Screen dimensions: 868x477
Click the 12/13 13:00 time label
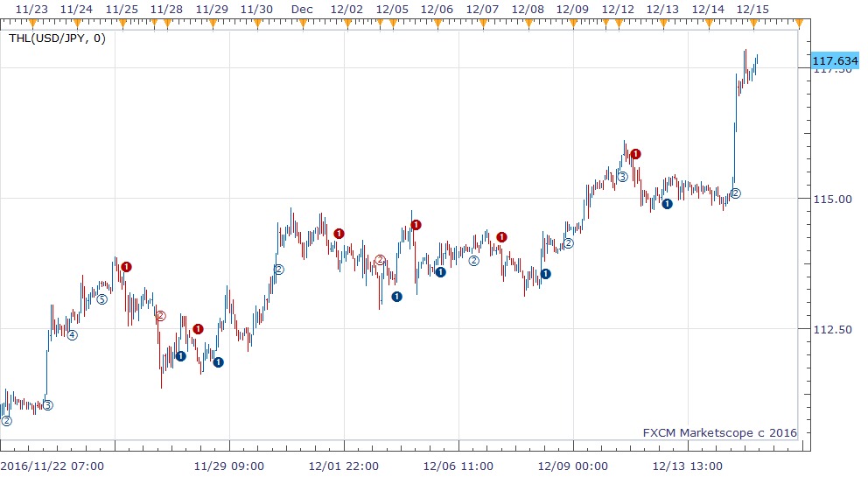[x=688, y=466]
